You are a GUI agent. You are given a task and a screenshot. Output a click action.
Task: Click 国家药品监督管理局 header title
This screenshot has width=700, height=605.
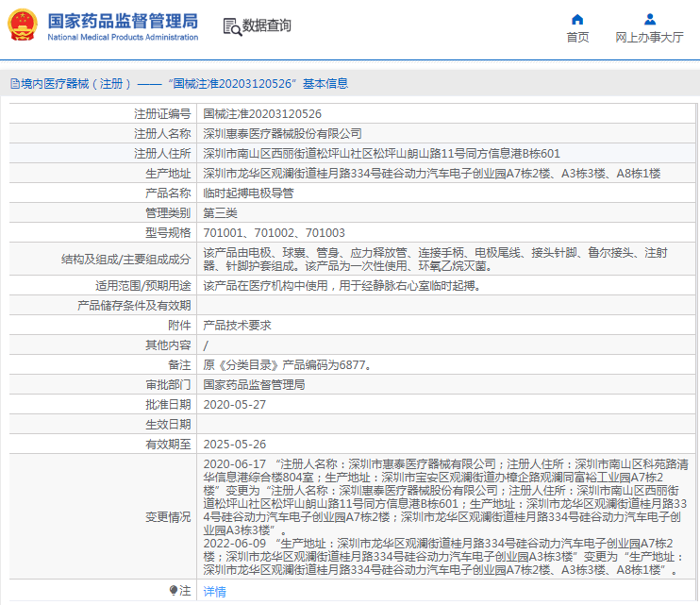(x=123, y=21)
